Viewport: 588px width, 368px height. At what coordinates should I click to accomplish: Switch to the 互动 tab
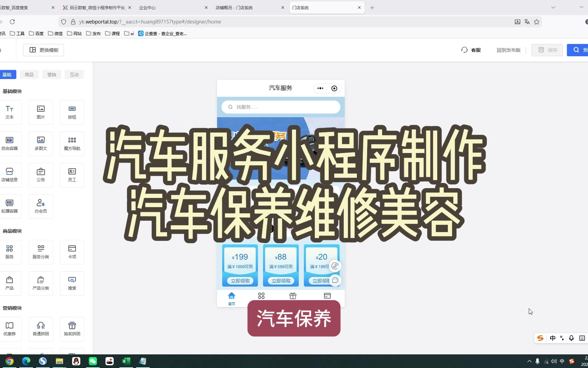tap(74, 75)
